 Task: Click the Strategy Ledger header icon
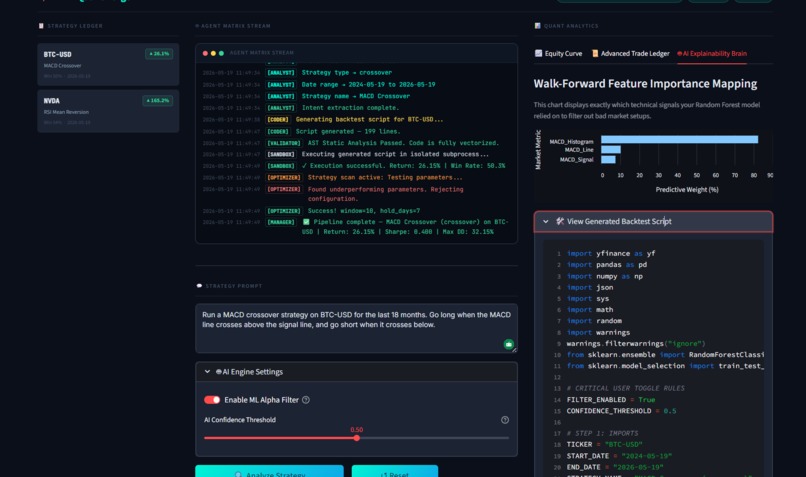[41, 26]
